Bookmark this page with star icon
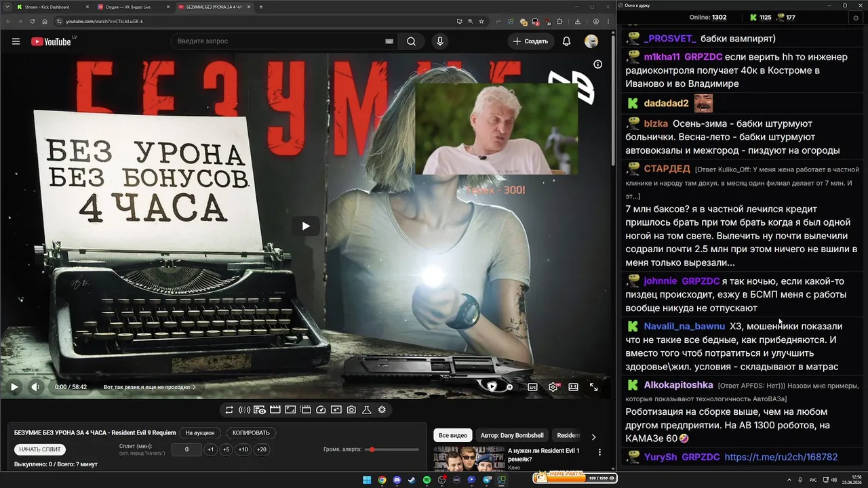The height and width of the screenshot is (488, 868). point(481,22)
